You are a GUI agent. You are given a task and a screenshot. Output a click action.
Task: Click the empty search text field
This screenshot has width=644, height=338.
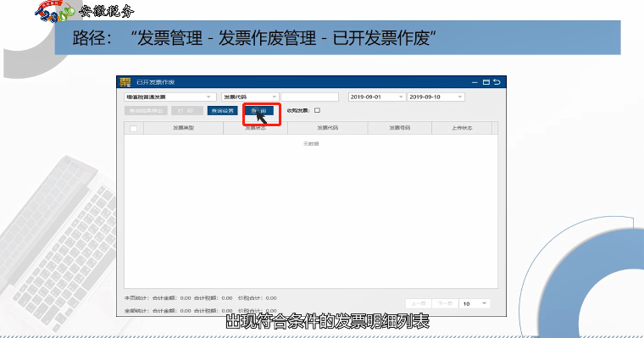[309, 97]
